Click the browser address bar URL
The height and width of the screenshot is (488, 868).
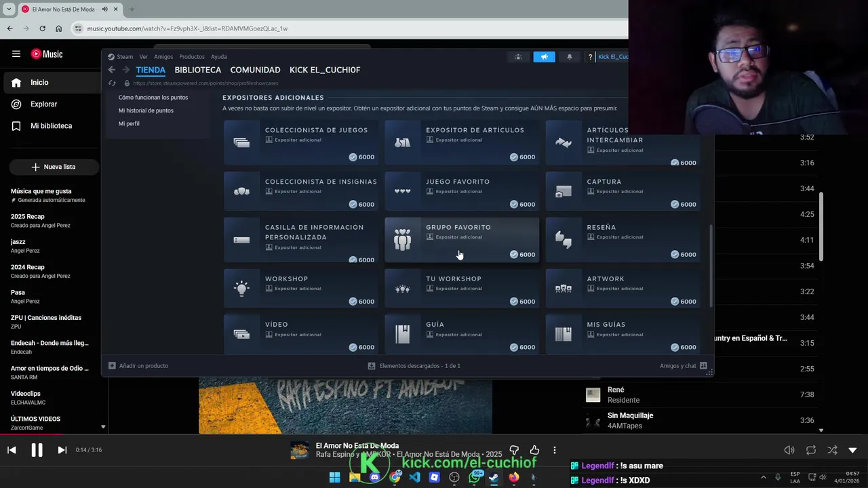pos(187,28)
